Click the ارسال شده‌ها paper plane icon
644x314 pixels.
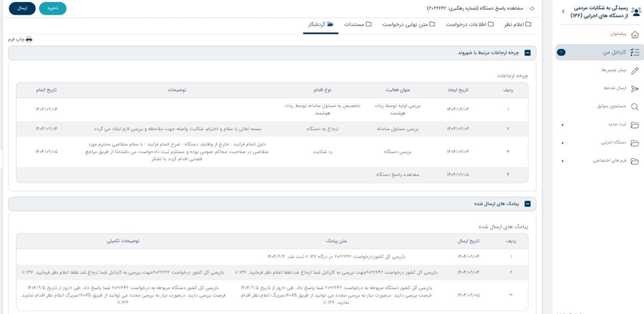pos(635,88)
